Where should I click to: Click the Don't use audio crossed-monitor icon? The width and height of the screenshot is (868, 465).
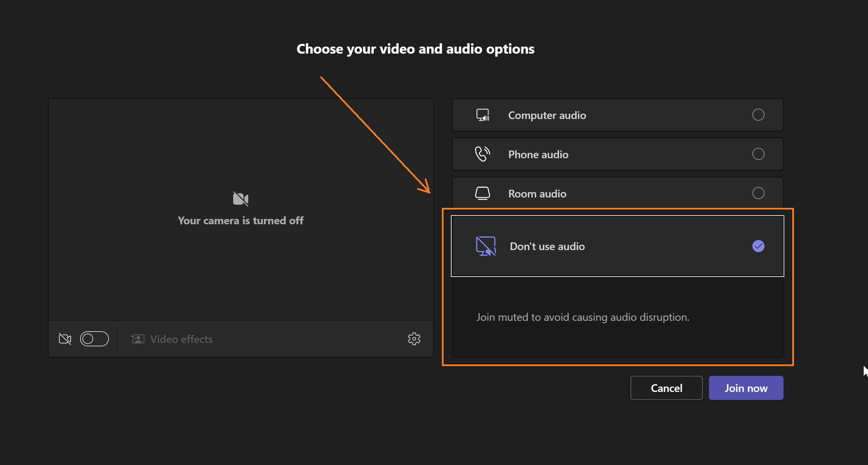pos(485,246)
